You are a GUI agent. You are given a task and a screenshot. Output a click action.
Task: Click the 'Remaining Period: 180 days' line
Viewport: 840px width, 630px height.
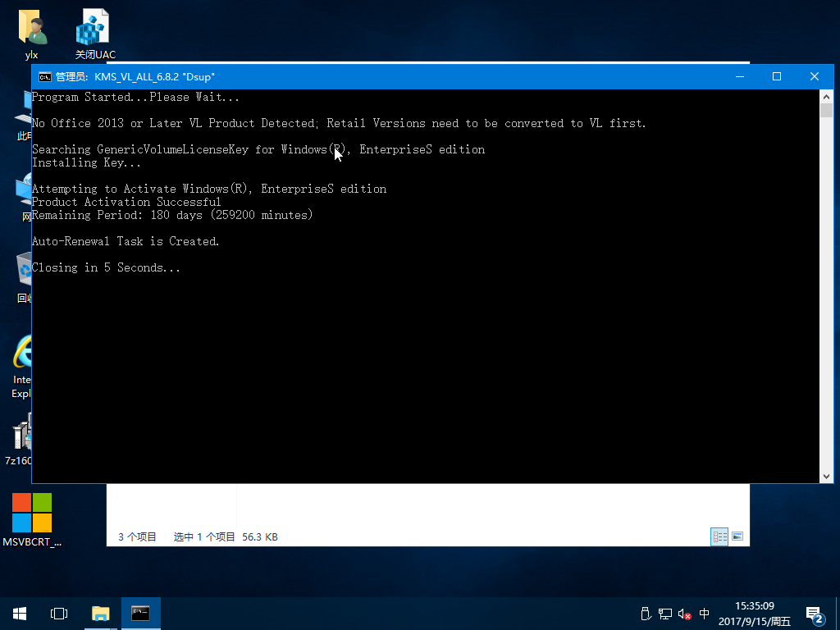tap(172, 215)
